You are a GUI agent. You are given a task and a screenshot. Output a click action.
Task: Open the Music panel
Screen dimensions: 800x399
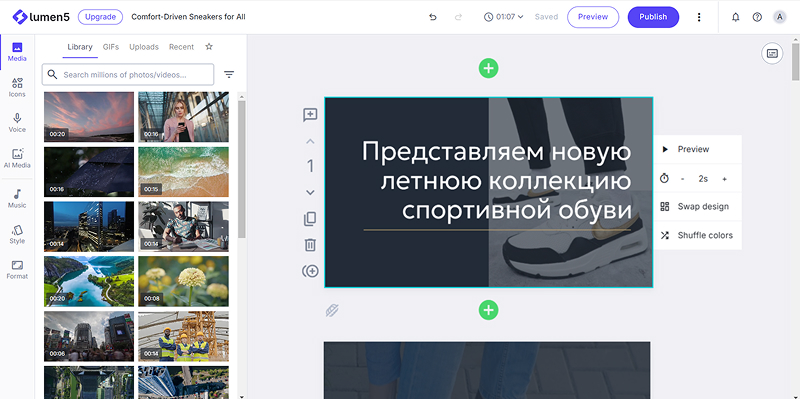click(17, 199)
